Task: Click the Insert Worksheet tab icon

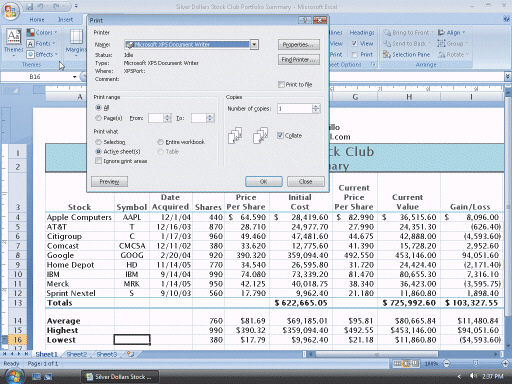Action: point(130,354)
